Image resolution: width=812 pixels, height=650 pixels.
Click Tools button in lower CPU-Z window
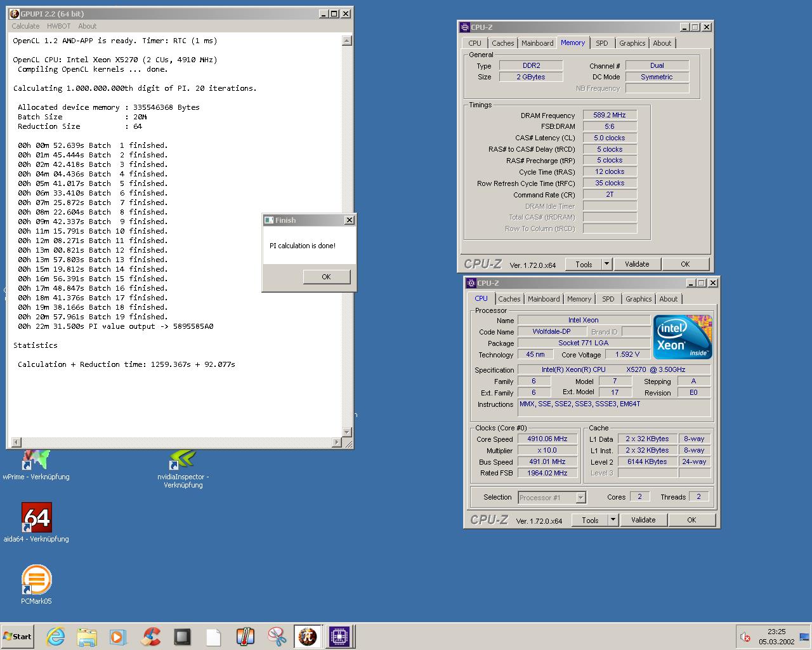point(591,520)
